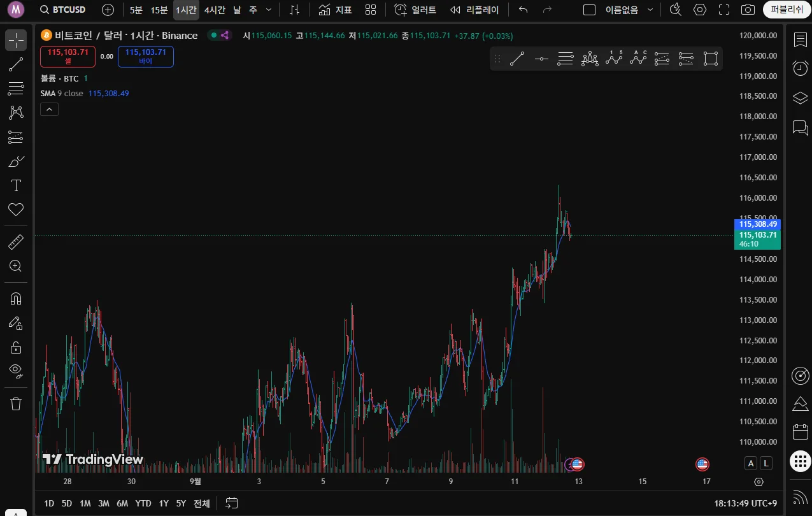Toggle log scale with the L button
The width and height of the screenshot is (812, 516).
pos(766,463)
